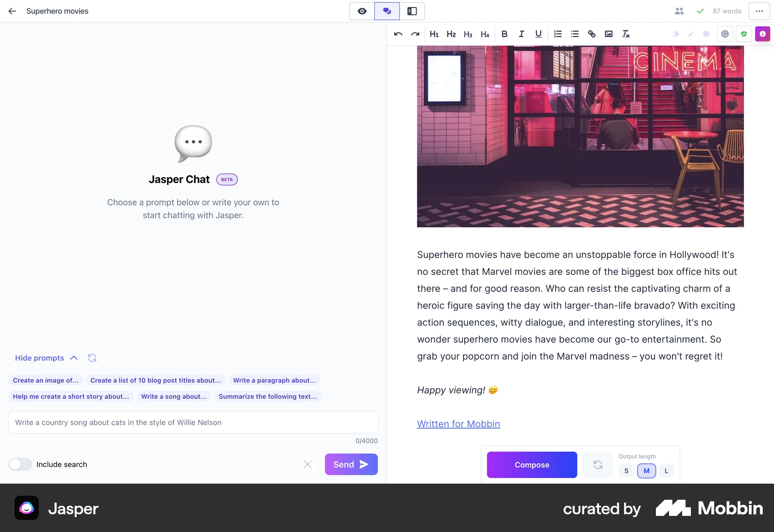Collapse the Hide prompts section
Screen dimensions: 774x532
click(x=46, y=358)
